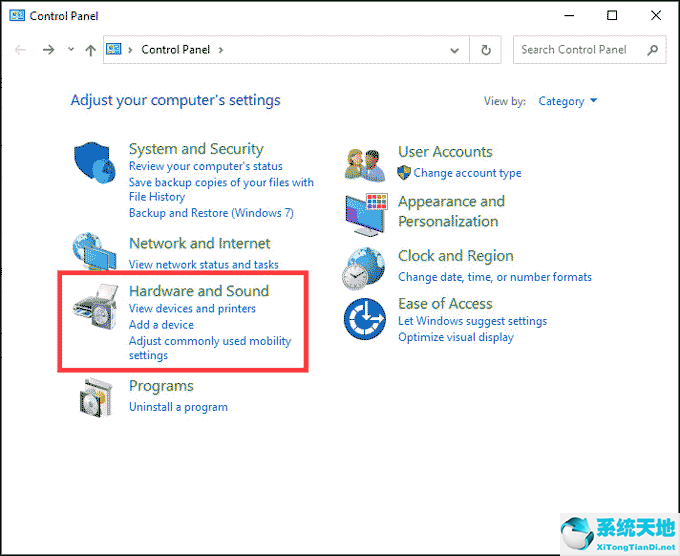Screen dimensions: 680x556
Task: Go up one level with up arrow
Action: tap(91, 49)
